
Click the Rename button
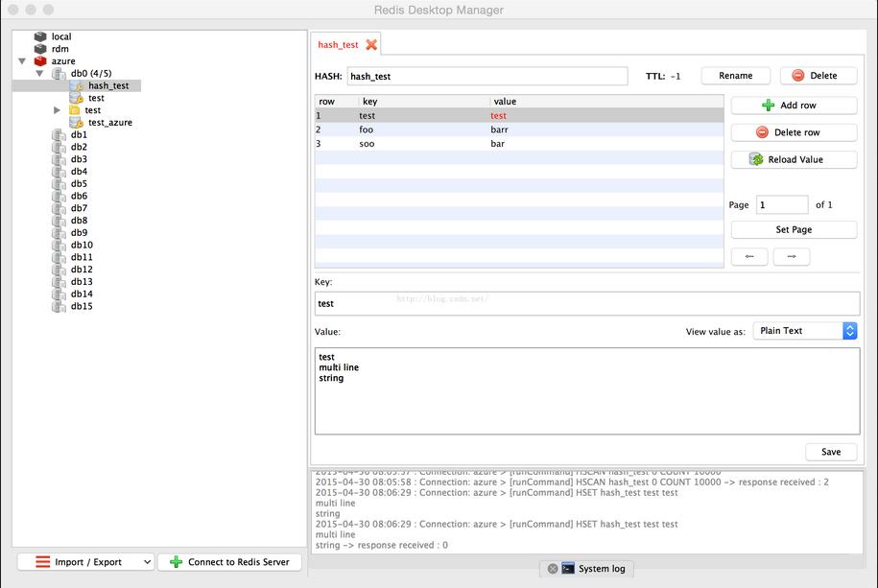[x=736, y=76]
